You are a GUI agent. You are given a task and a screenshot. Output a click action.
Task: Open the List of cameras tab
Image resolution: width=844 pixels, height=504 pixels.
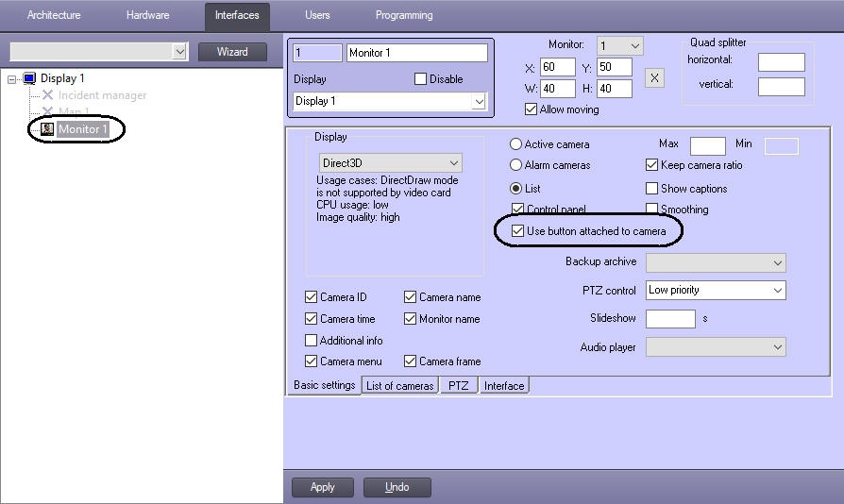pos(399,386)
